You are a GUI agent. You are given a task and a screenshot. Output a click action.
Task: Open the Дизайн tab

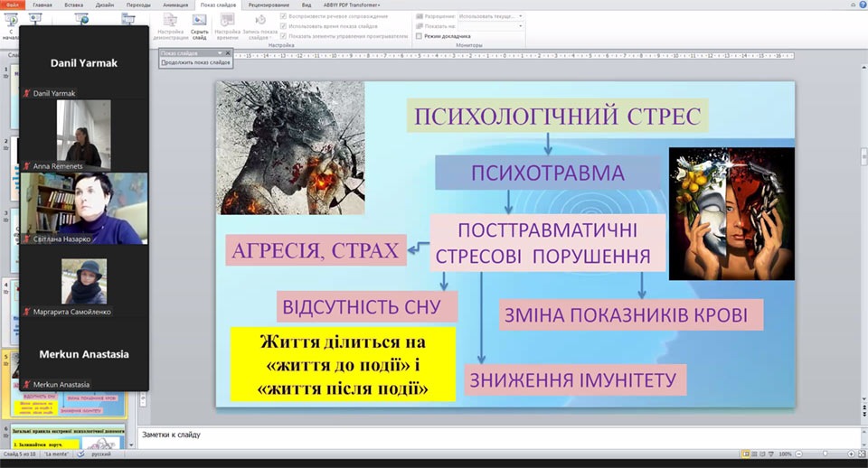(x=104, y=5)
